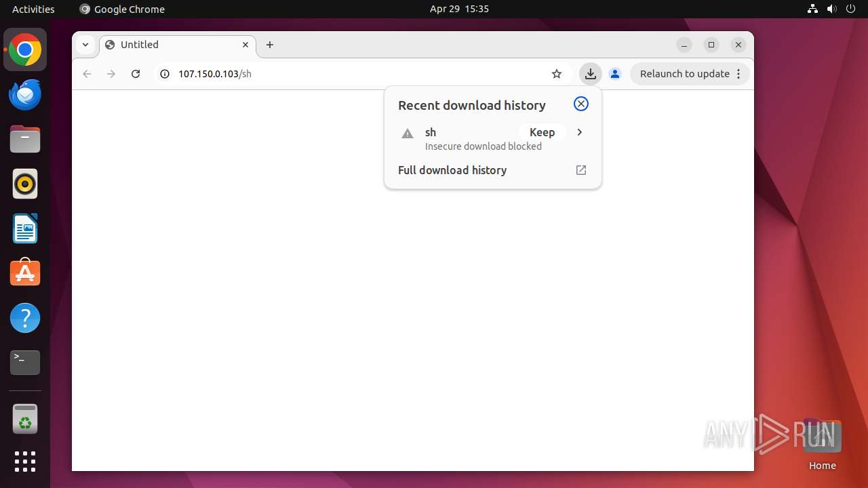Close the Recent download history popup
Screen dimensions: 868x488
[x=581, y=104]
